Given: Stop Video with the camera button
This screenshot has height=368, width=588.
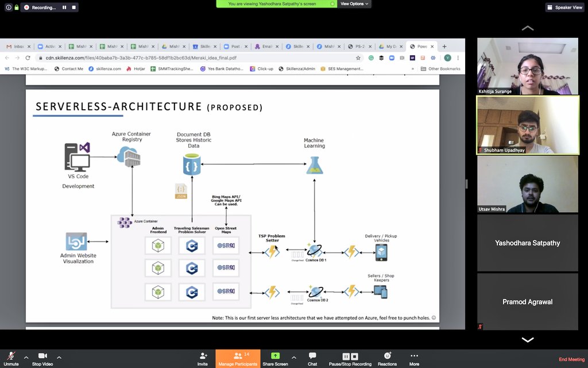Looking at the screenshot, I should click(x=42, y=359).
